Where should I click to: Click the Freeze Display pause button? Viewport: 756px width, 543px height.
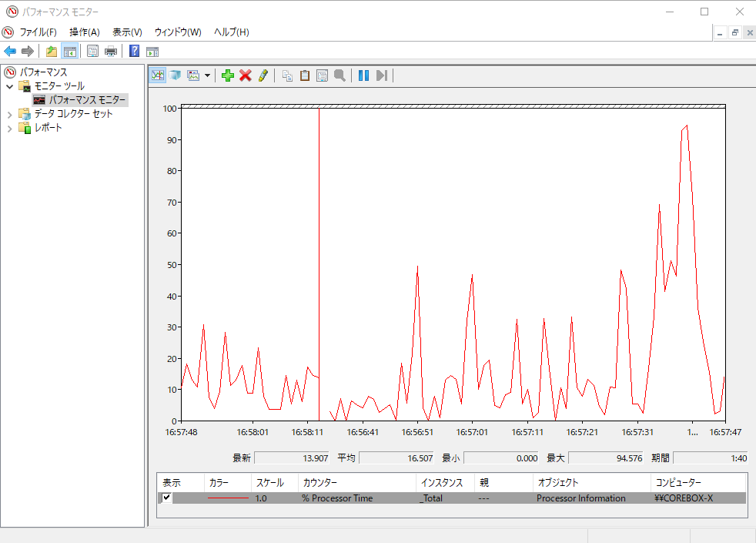(363, 75)
